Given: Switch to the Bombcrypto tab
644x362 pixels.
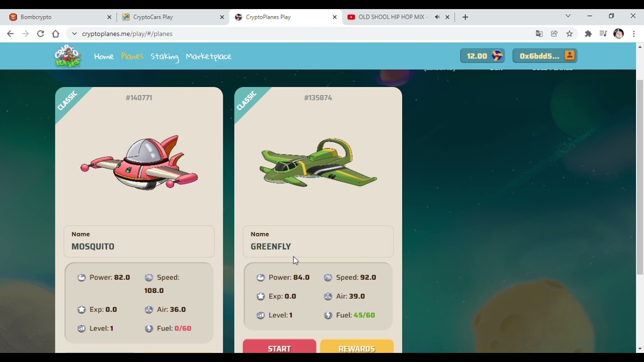Looking at the screenshot, I should 60,17.
